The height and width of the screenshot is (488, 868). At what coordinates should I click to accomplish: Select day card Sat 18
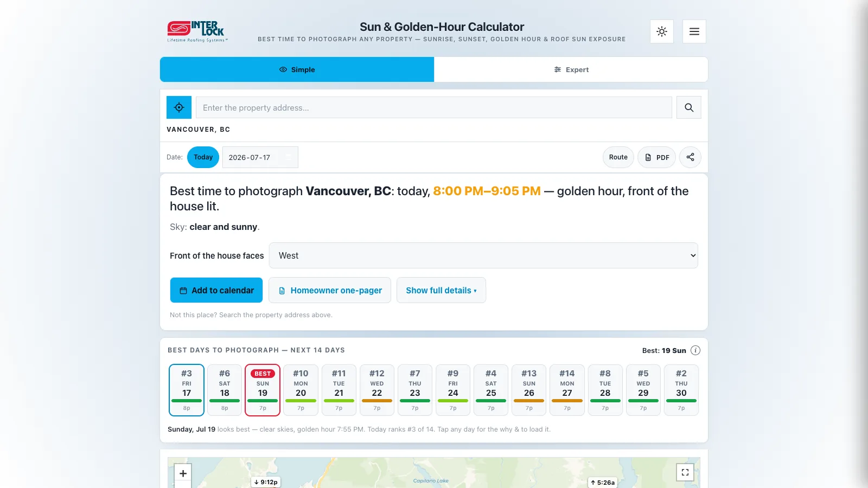(225, 390)
